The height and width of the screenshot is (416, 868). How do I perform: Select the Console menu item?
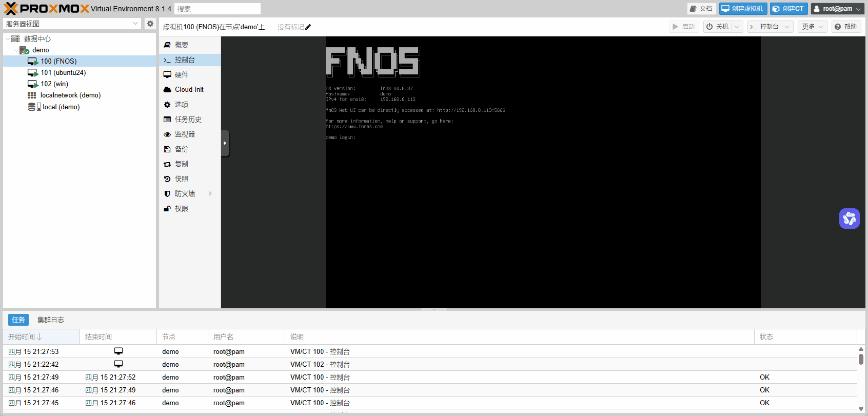[190, 60]
